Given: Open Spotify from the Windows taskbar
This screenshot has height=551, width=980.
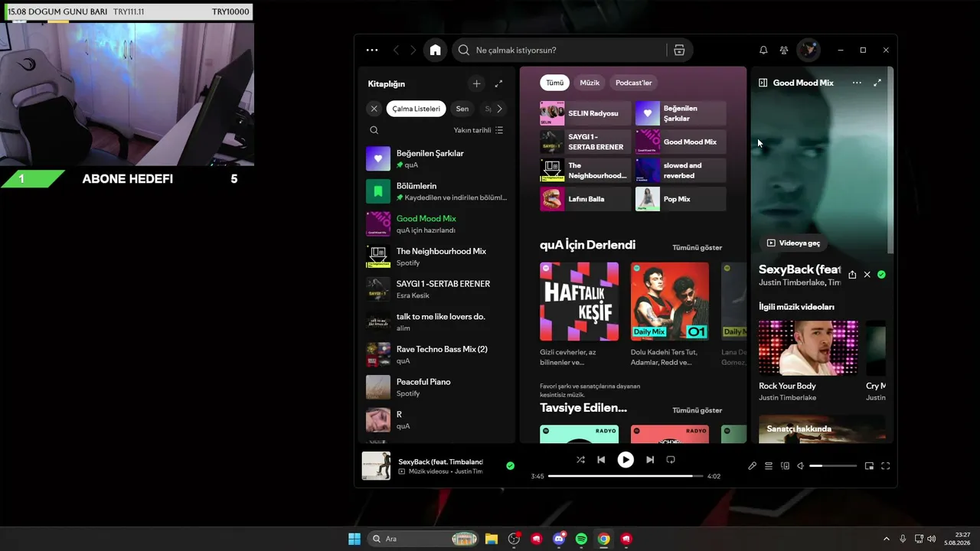Looking at the screenshot, I should (581, 539).
